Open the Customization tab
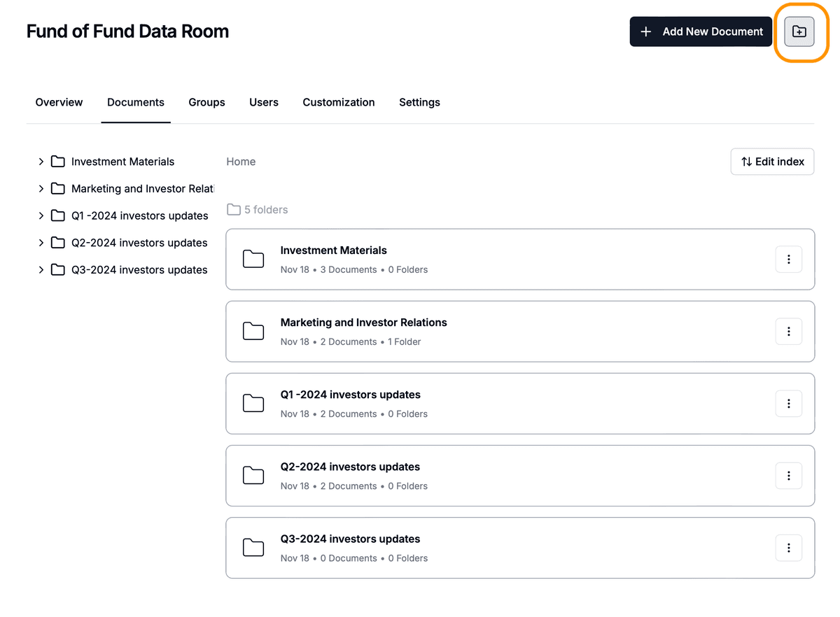The image size is (840, 617). point(338,102)
